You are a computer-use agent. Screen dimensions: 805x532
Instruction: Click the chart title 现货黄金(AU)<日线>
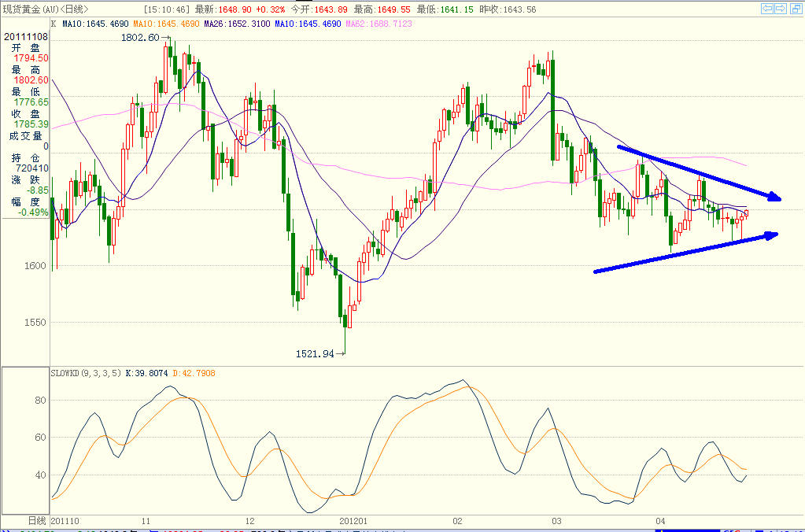coord(46,9)
